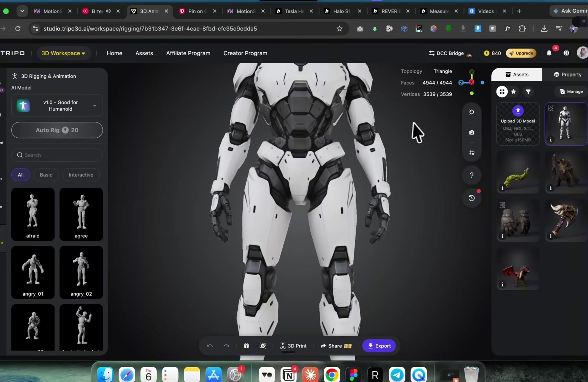Open the history clock icon
Image resolution: width=588 pixels, height=382 pixels.
(472, 198)
